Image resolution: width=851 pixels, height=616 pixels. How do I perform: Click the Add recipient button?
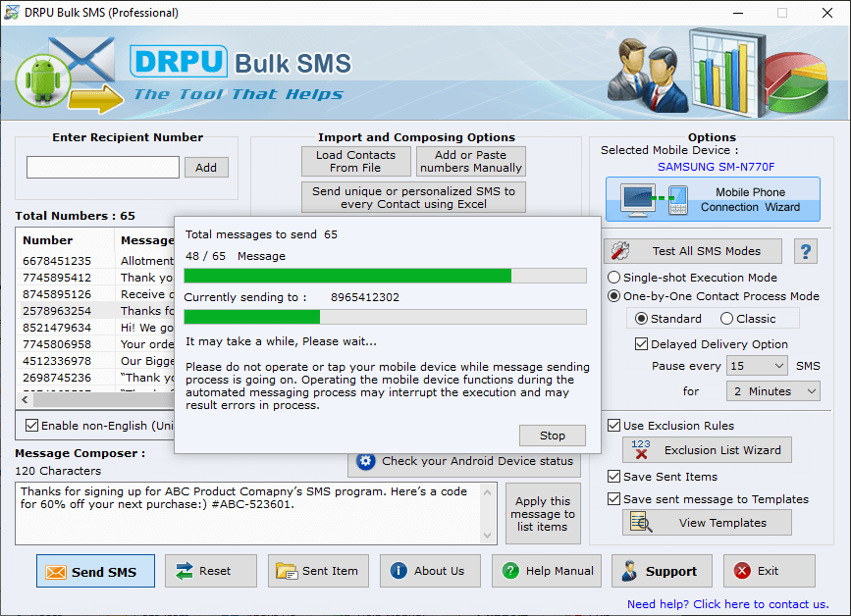tap(206, 167)
